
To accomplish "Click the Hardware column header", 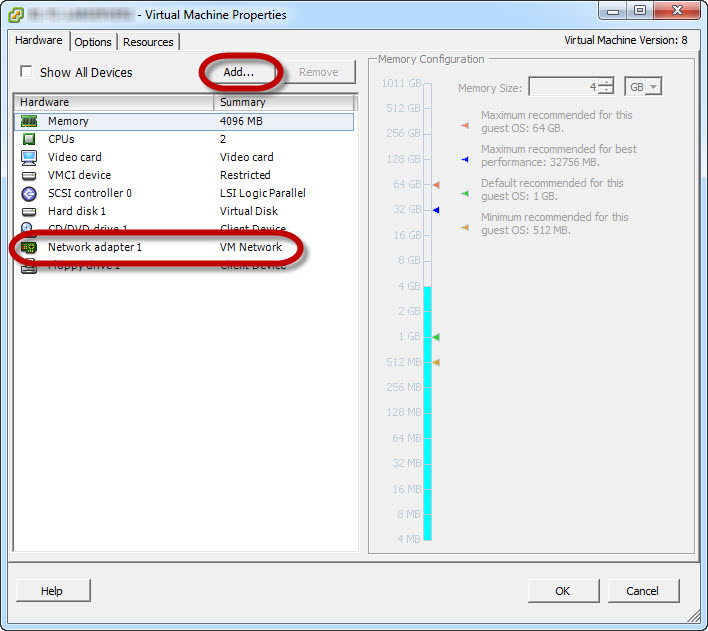I will pos(114,102).
